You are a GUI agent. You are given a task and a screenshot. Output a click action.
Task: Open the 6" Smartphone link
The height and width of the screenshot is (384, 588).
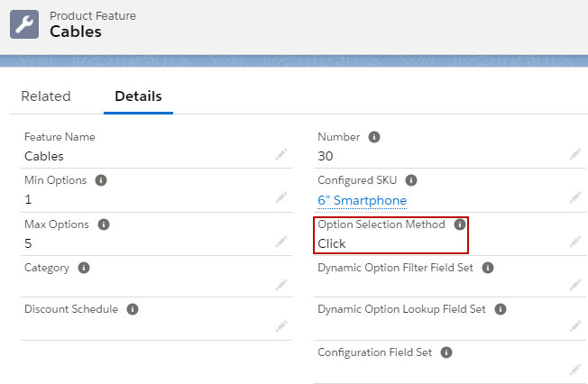pos(362,201)
